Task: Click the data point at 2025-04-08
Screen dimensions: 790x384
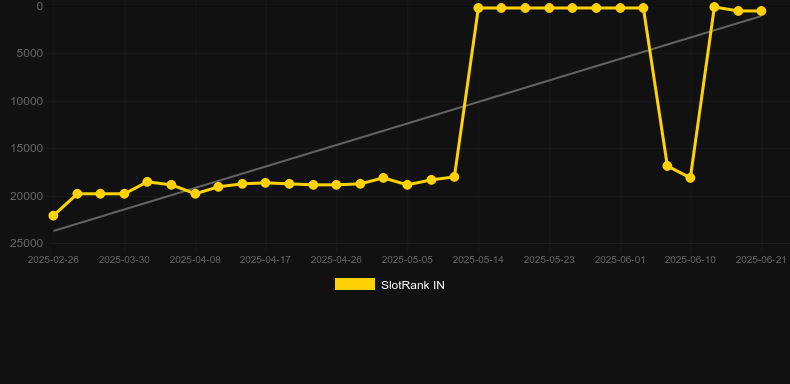Action: (195, 194)
